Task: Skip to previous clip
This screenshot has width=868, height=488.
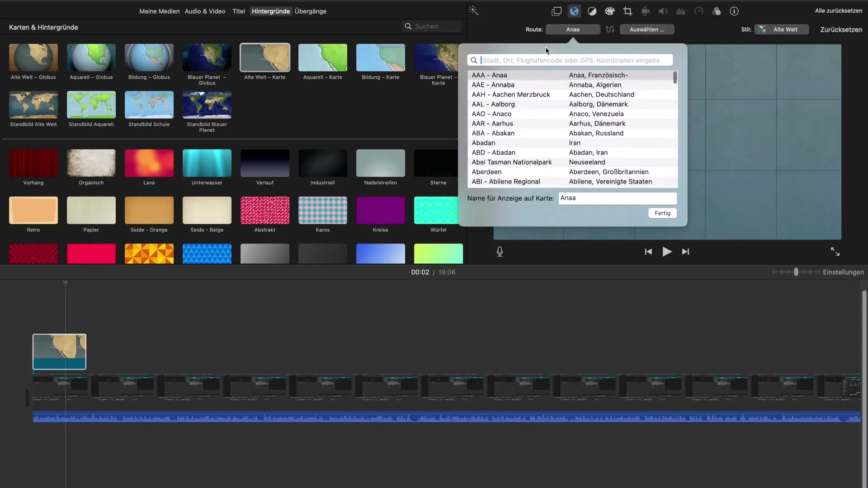Action: click(648, 252)
